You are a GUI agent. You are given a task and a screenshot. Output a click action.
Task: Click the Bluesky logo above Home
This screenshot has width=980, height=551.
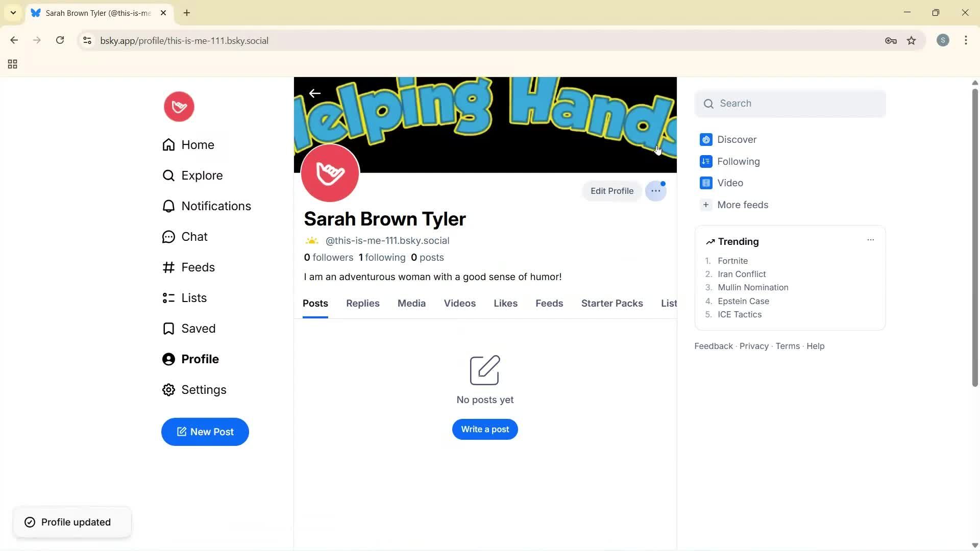coord(178,106)
